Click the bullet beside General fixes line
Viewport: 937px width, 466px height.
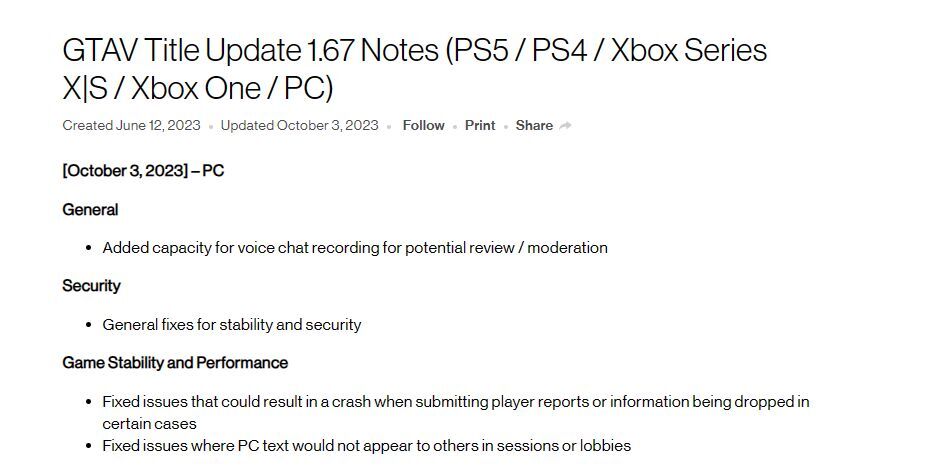[89, 325]
